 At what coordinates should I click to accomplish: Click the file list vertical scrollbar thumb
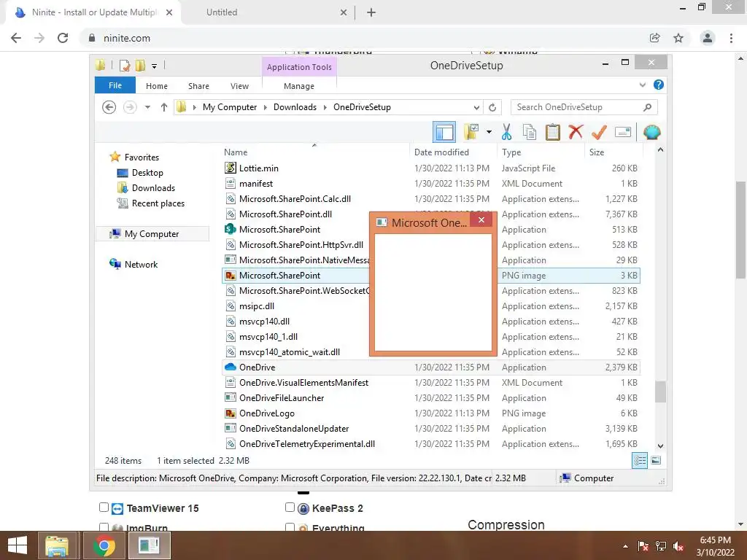pyautogui.click(x=660, y=392)
